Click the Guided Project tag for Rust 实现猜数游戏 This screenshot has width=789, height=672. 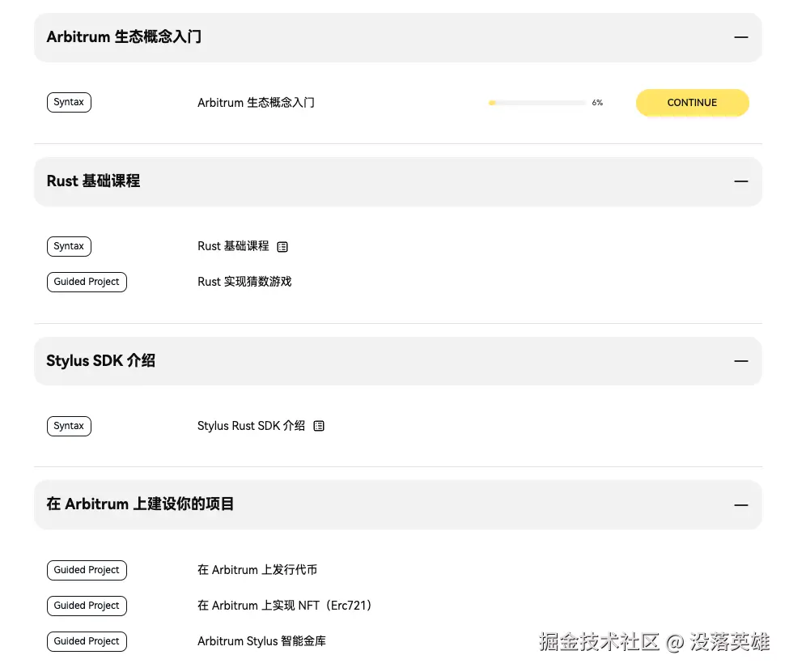pos(87,282)
